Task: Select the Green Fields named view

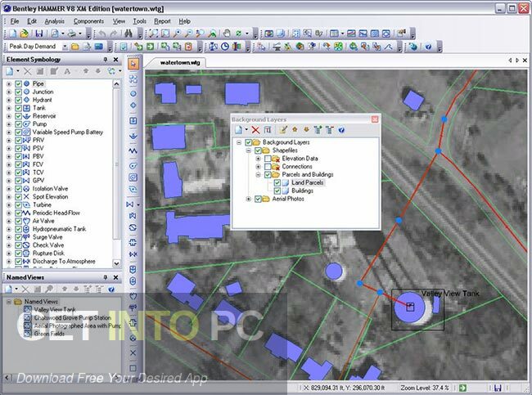Action: tap(49, 334)
